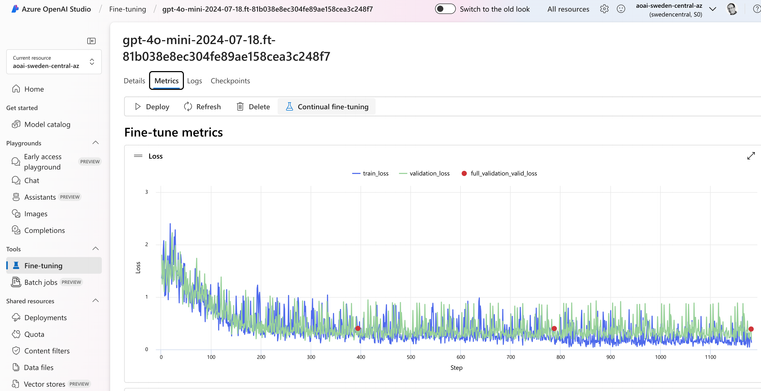
Task: Switch to the Checkpoints tab
Action: point(230,81)
